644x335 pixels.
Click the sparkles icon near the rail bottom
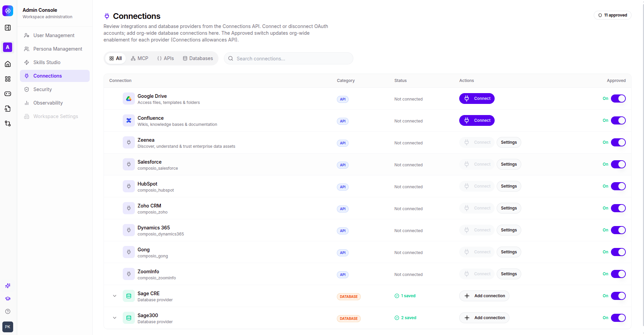click(x=8, y=286)
